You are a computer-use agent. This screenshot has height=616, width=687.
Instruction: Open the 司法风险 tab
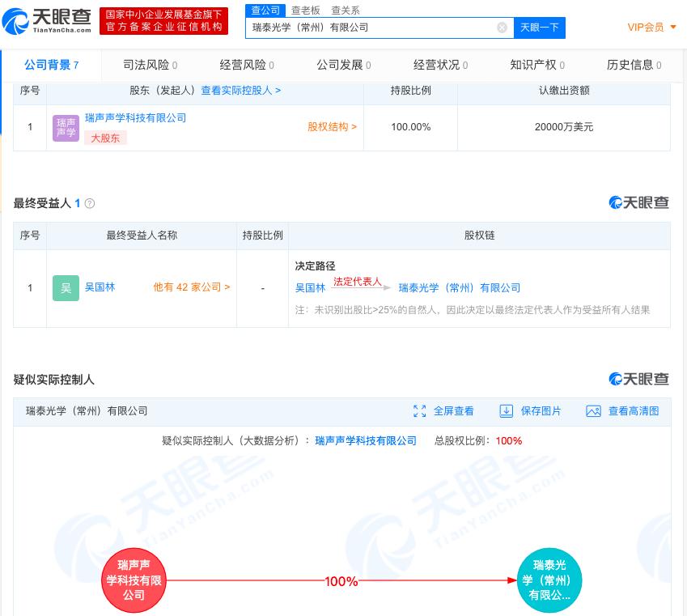(150, 66)
